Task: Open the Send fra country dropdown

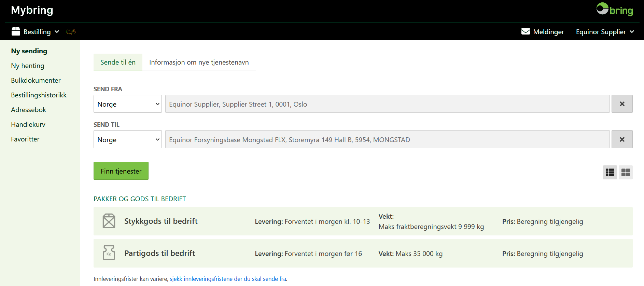Action: coord(128,104)
